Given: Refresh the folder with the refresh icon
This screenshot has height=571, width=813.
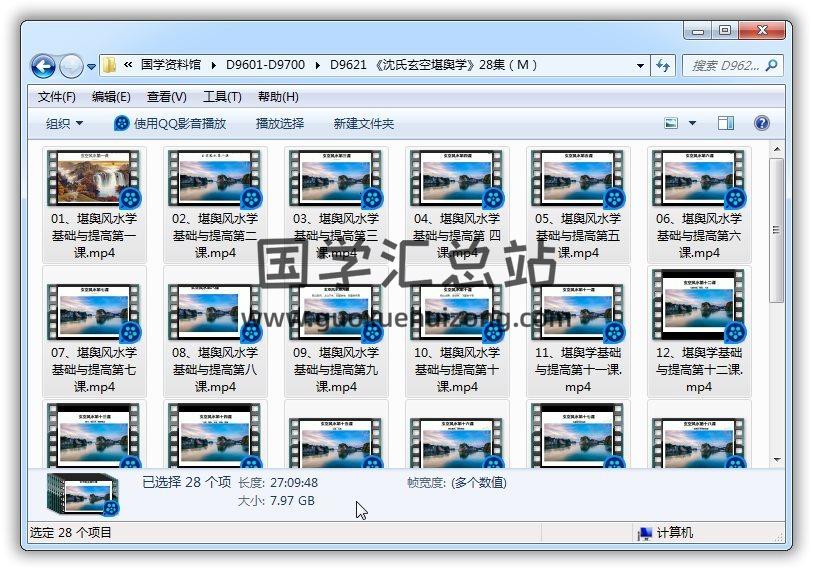Looking at the screenshot, I should pos(663,65).
